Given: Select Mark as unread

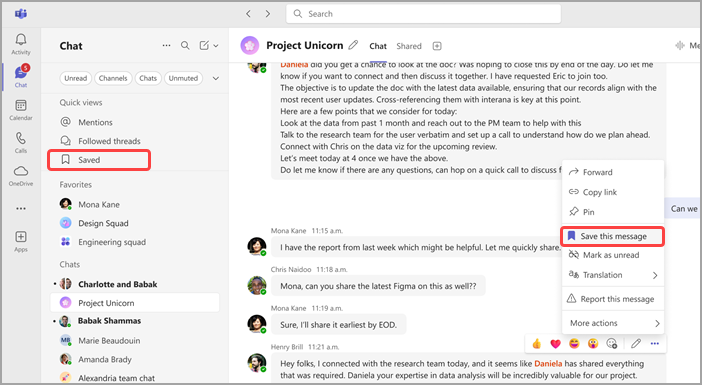Looking at the screenshot, I should tap(612, 255).
